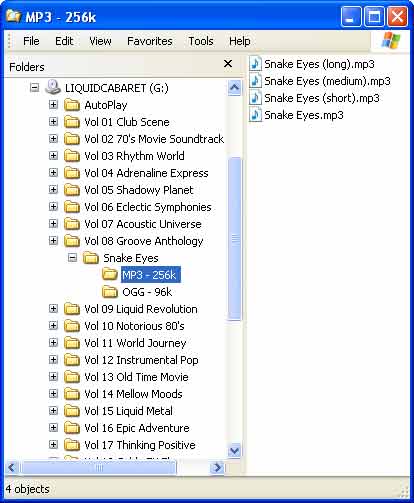The image size is (414, 503).
Task: Click the Snake Eyes folder icon
Action: click(x=91, y=258)
